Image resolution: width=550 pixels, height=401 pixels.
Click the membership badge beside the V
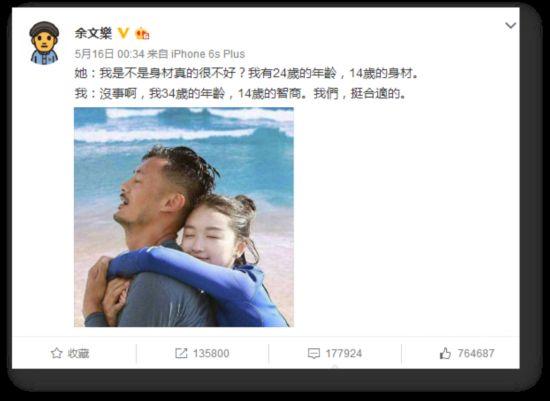pyautogui.click(x=142, y=34)
